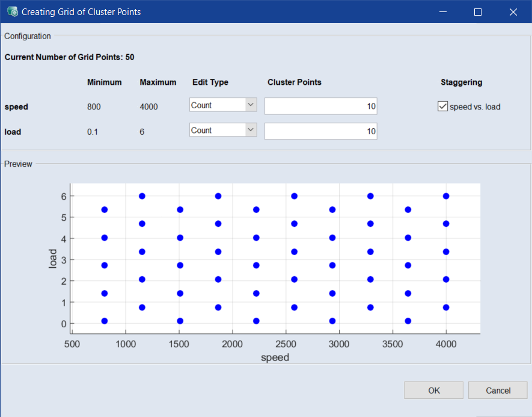Click the Current Number of Grid Points text
Image resolution: width=532 pixels, height=417 pixels.
click(69, 58)
